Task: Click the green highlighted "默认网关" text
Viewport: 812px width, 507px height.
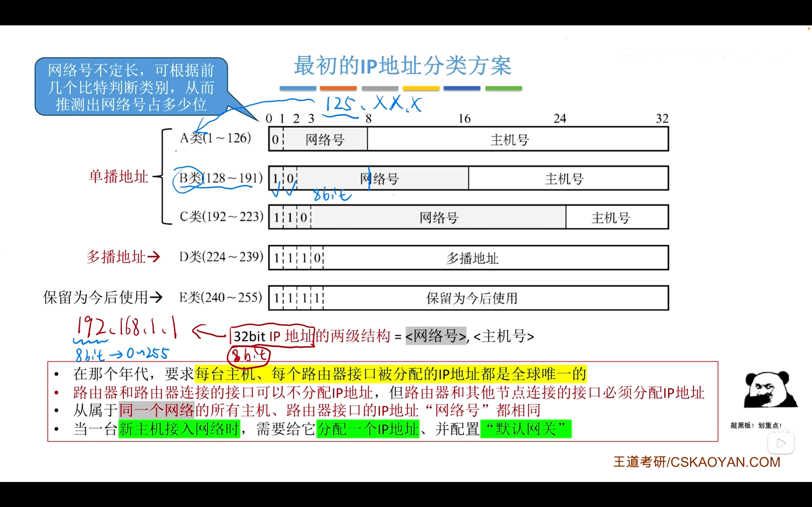Action: coord(526,429)
